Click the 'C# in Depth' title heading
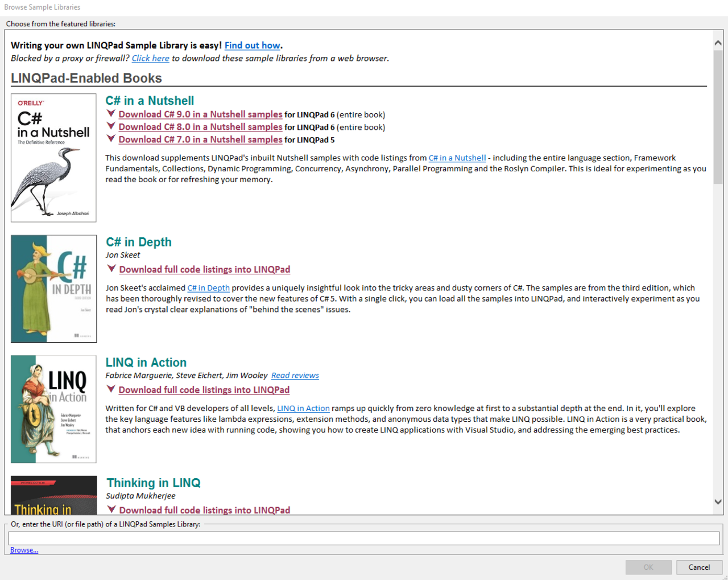The image size is (728, 580). [139, 242]
